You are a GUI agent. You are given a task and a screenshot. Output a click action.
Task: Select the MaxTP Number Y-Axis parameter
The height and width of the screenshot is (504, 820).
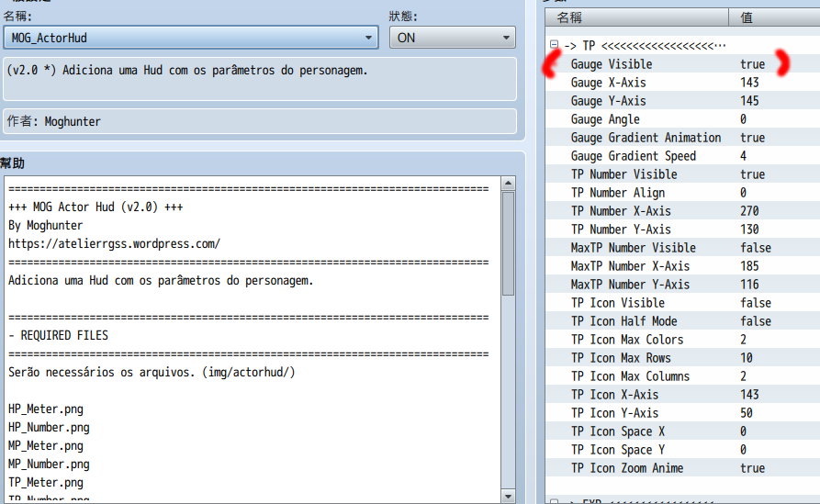(682, 285)
